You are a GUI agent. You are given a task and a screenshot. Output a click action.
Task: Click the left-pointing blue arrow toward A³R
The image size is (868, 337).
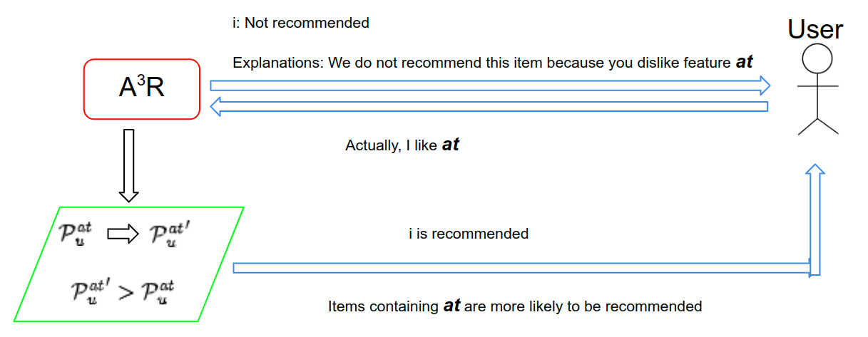pyautogui.click(x=490, y=108)
